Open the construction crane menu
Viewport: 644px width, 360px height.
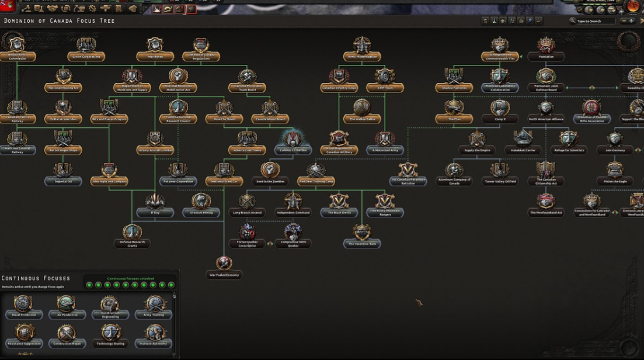tap(79, 9)
